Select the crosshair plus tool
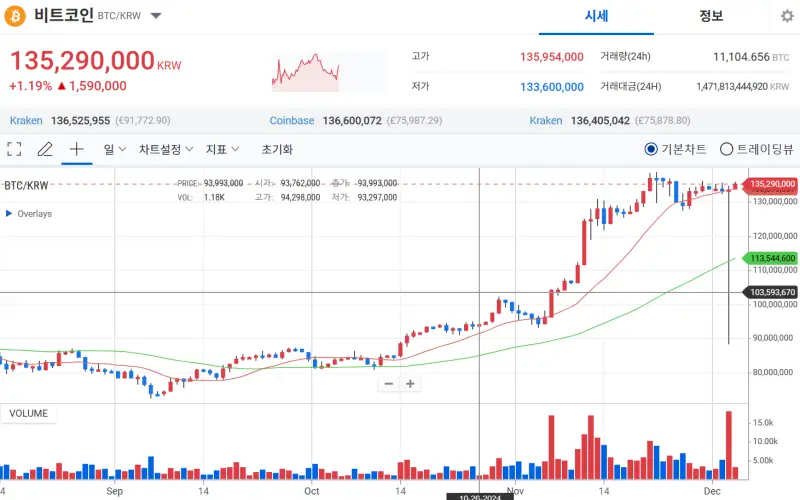800x500 pixels. 77,149
